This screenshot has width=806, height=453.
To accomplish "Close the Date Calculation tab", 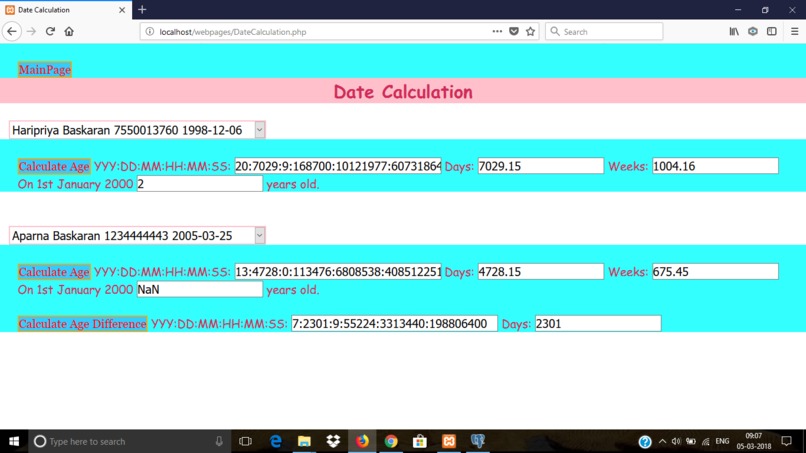I will click(x=122, y=10).
